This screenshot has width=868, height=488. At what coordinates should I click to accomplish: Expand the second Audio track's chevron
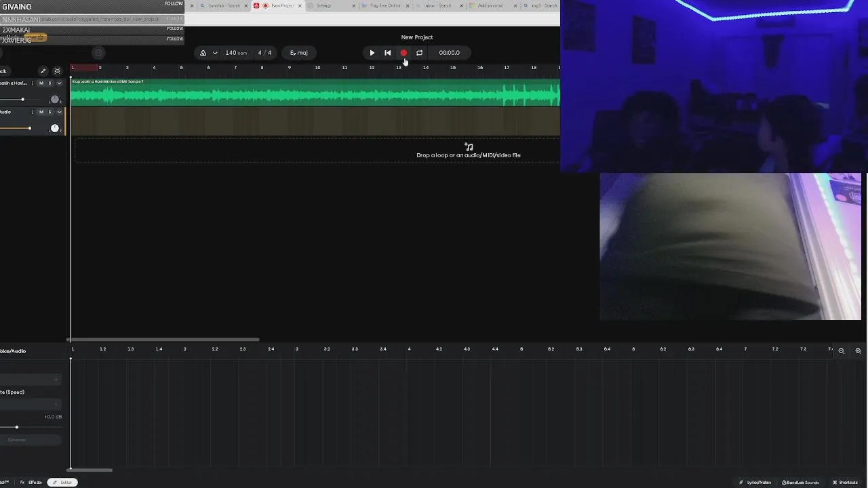(59, 112)
